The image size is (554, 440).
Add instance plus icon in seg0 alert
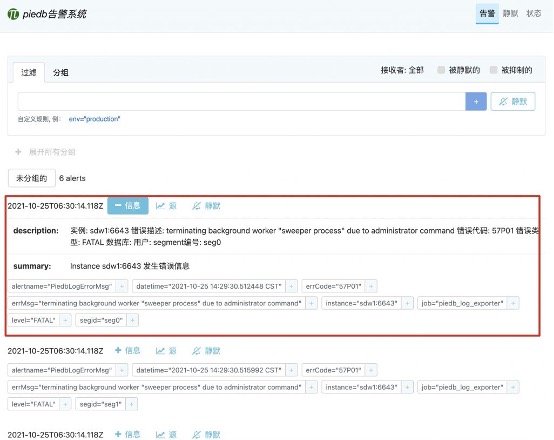pos(407,303)
